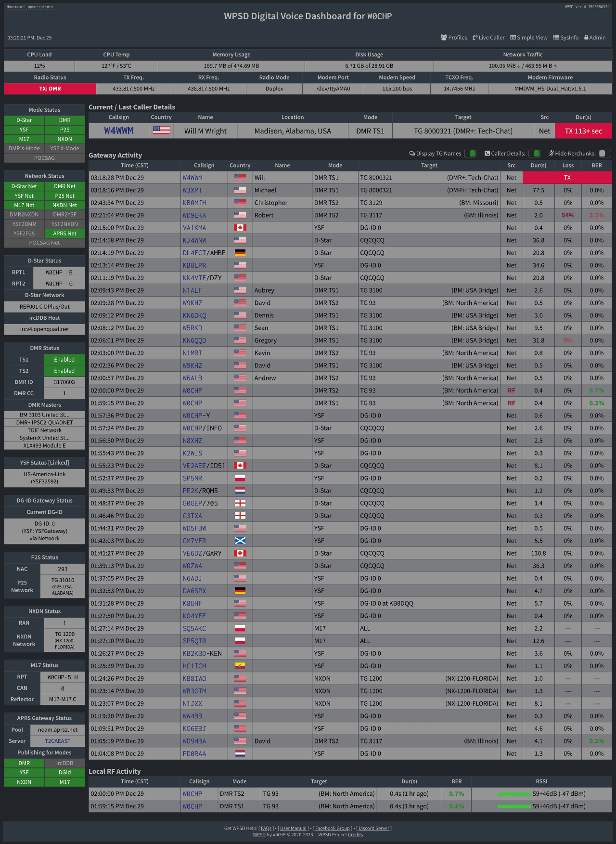This screenshot has width=616, height=844.
Task: Enable the Hide Kerchunks switch
Action: click(604, 154)
